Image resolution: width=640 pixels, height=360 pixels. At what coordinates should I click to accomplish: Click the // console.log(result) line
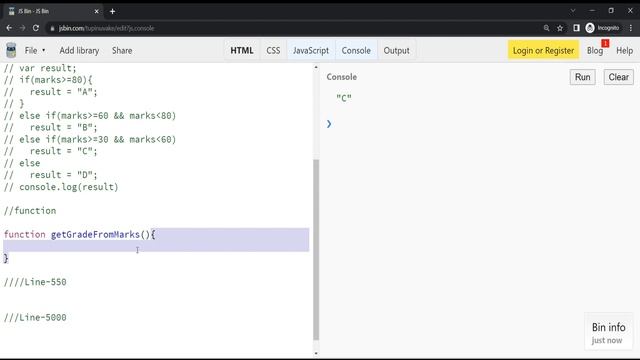[61, 187]
